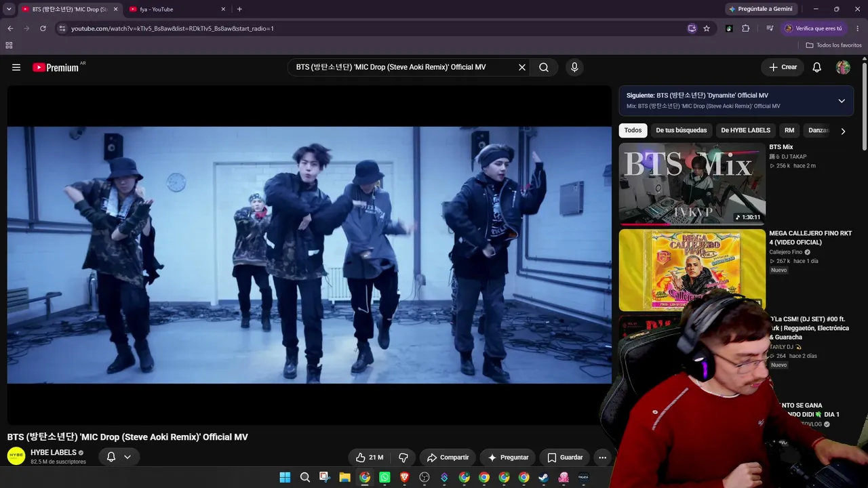Bookmark this page with the star
868x488 pixels.
(x=707, y=28)
